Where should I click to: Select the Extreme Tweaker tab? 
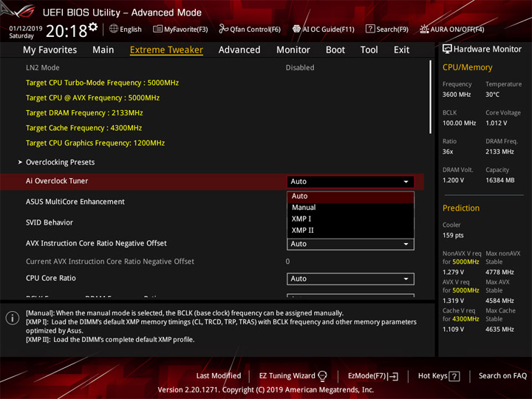(166, 50)
